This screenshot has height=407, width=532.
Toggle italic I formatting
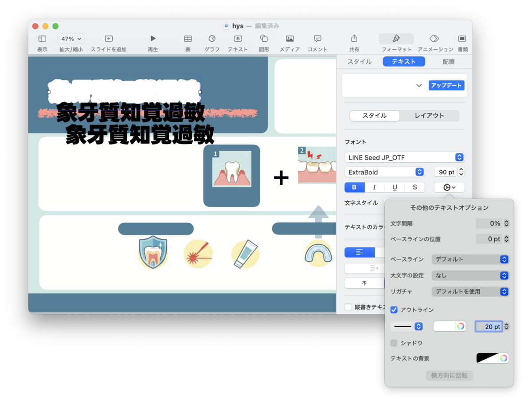click(374, 187)
